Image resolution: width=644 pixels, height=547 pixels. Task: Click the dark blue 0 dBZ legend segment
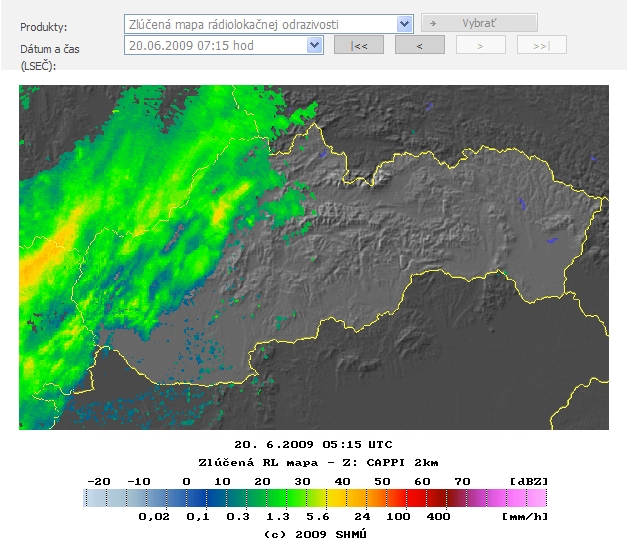tap(187, 498)
